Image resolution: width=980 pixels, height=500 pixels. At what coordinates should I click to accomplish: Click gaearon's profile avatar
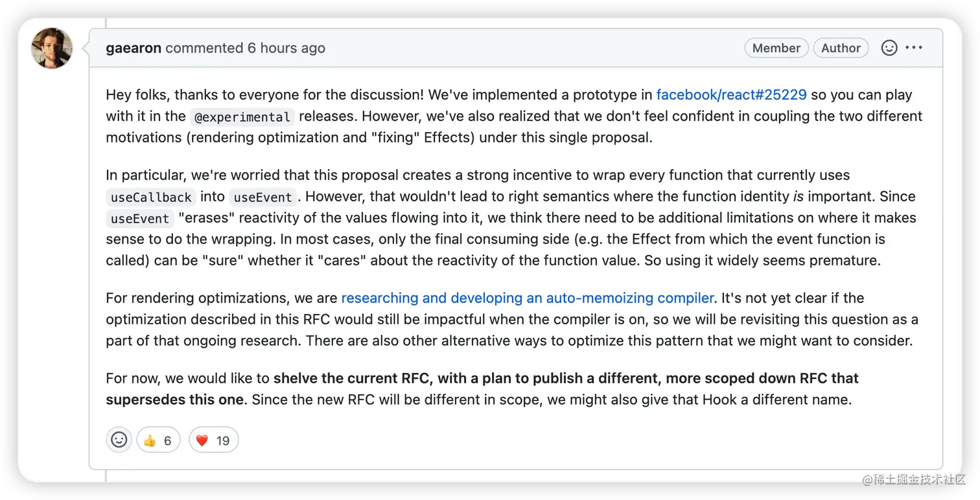pyautogui.click(x=51, y=48)
